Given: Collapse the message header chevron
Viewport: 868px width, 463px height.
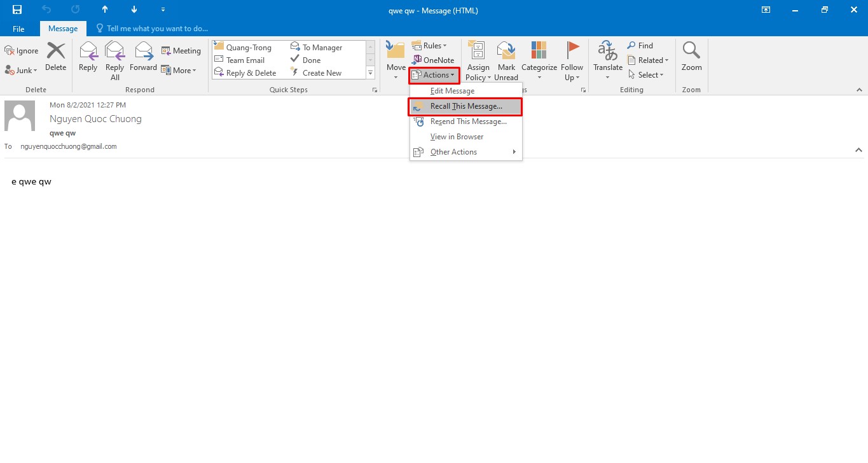Looking at the screenshot, I should tap(858, 150).
